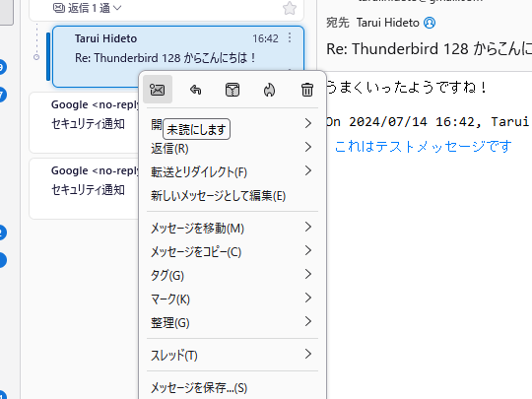Expand the arrow beside 返信(R)
Viewport: 532px width, 399px height.
(308, 147)
